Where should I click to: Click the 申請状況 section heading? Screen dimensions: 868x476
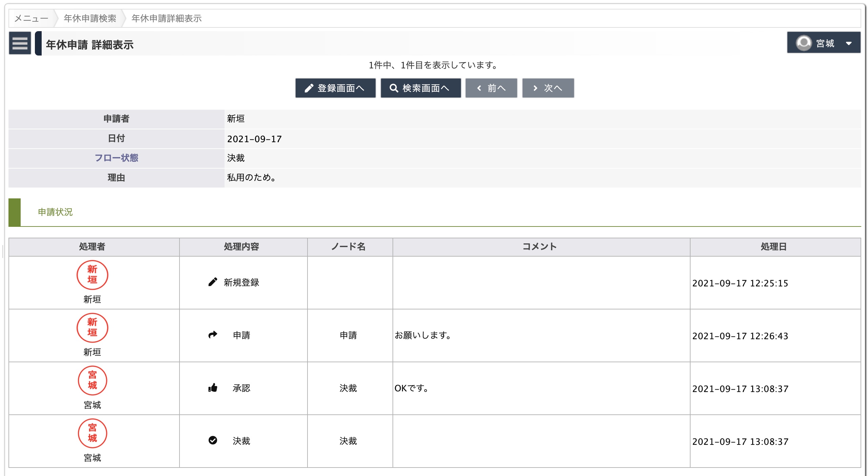[x=55, y=212]
